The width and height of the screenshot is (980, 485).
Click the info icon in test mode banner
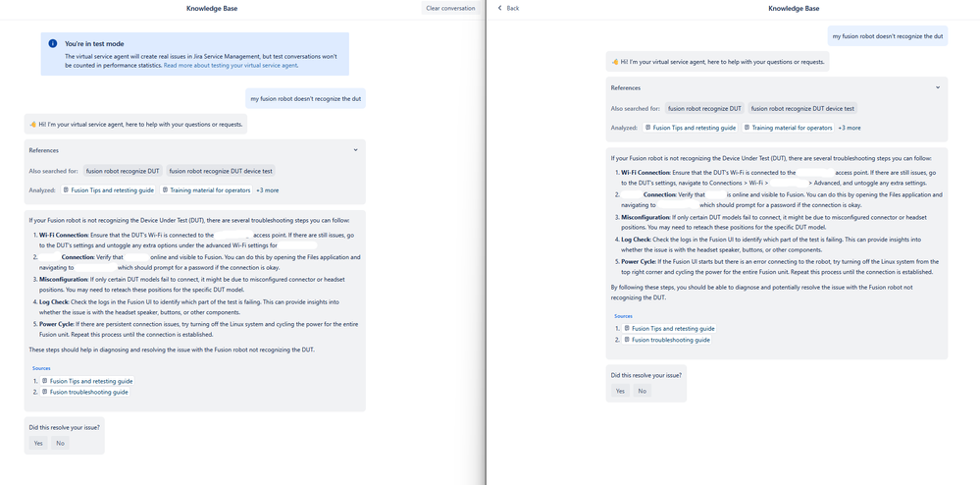click(53, 44)
